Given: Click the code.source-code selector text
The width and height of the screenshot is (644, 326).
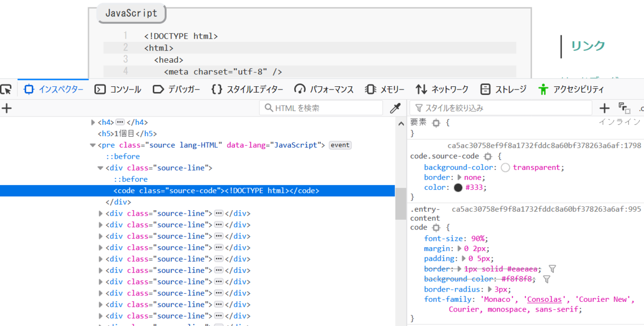Looking at the screenshot, I should [x=444, y=157].
